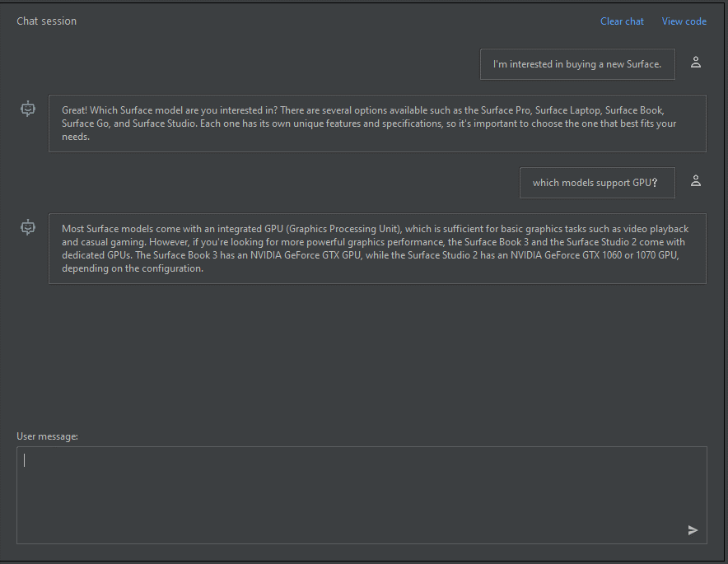
Task: Click the 'Chat session' heading
Action: click(x=46, y=21)
